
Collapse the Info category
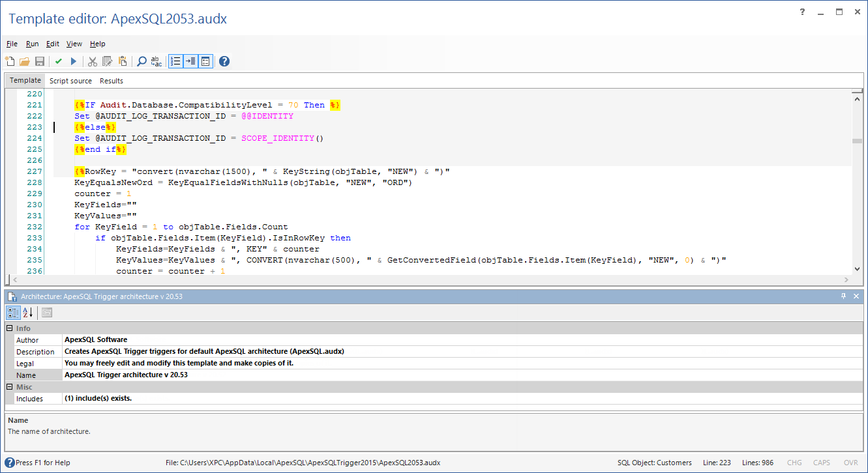9,328
